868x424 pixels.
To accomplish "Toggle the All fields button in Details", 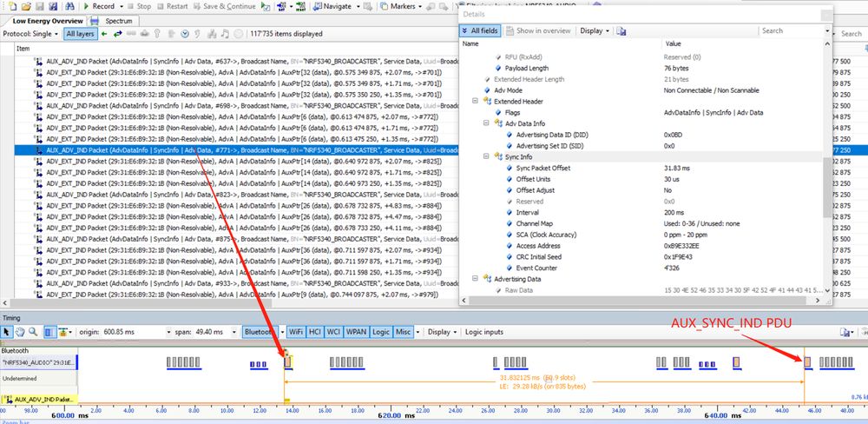I will pyautogui.click(x=482, y=30).
